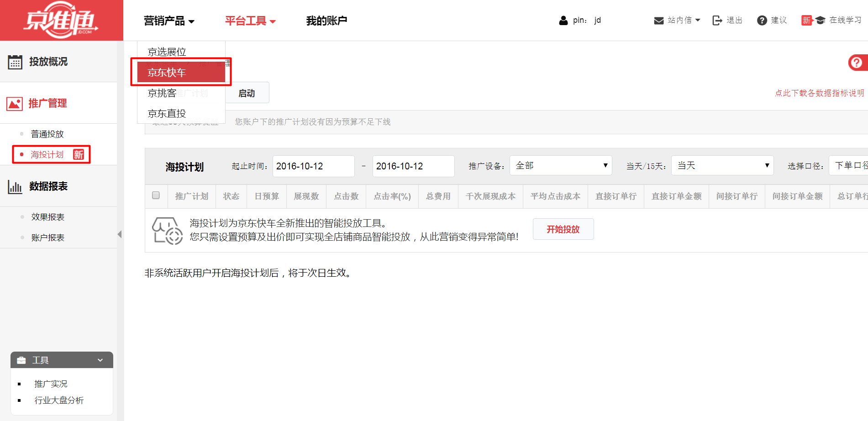Open 推广管理 section in sidebar
This screenshot has width=868, height=421.
tap(48, 104)
